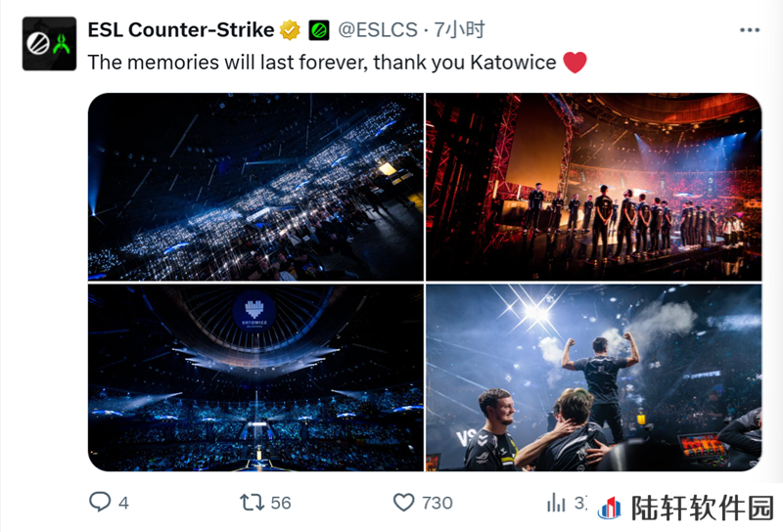Click the 730 likes count
This screenshot has width=783, height=532.
438,503
